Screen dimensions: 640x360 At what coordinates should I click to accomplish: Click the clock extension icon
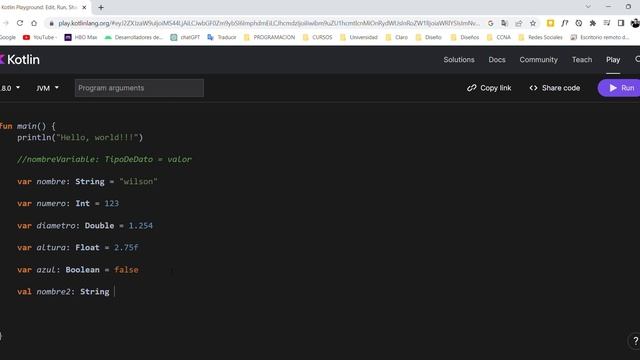tap(579, 23)
